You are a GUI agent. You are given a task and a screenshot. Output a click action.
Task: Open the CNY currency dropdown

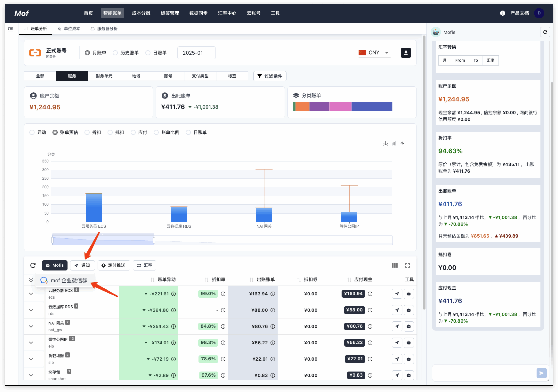(x=374, y=53)
